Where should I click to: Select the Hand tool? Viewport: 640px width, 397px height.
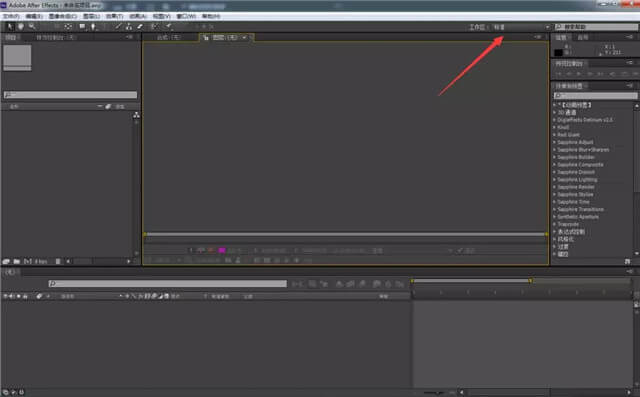[21, 27]
